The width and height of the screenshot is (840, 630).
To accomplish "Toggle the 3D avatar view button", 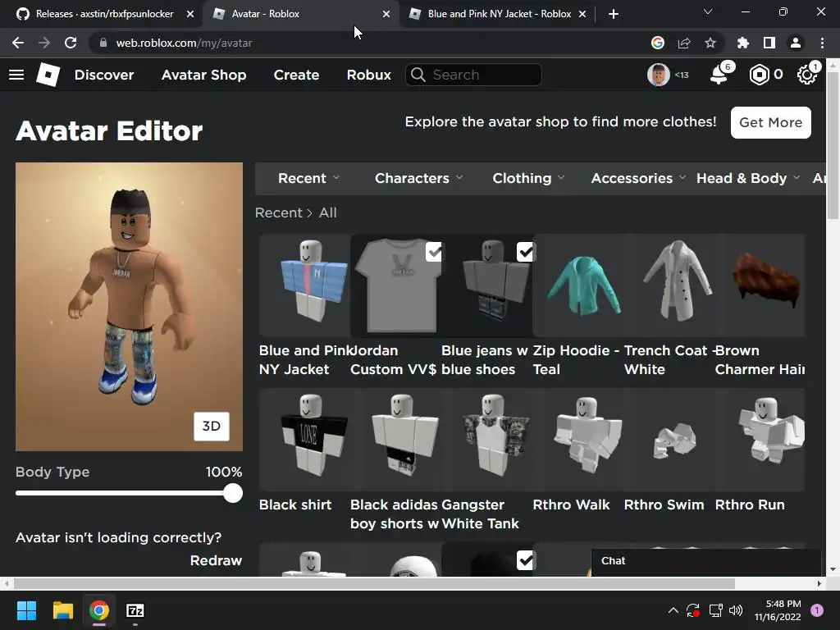I will coord(211,427).
